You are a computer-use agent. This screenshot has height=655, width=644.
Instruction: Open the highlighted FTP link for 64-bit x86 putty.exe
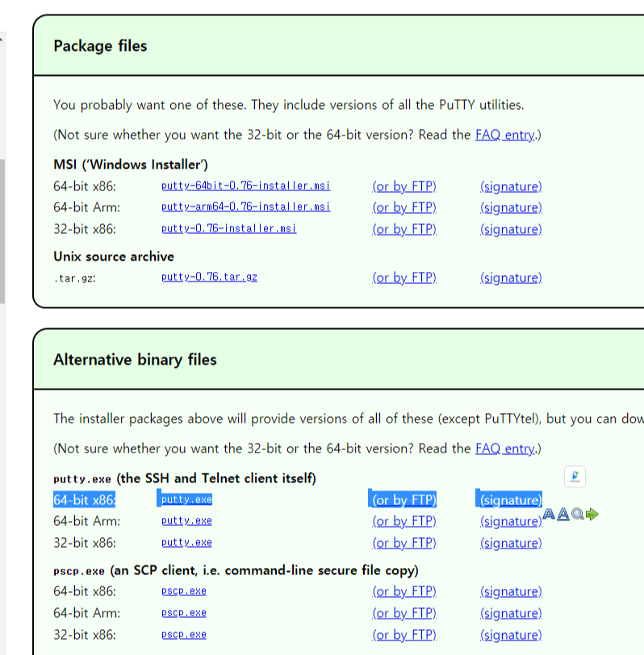point(404,500)
